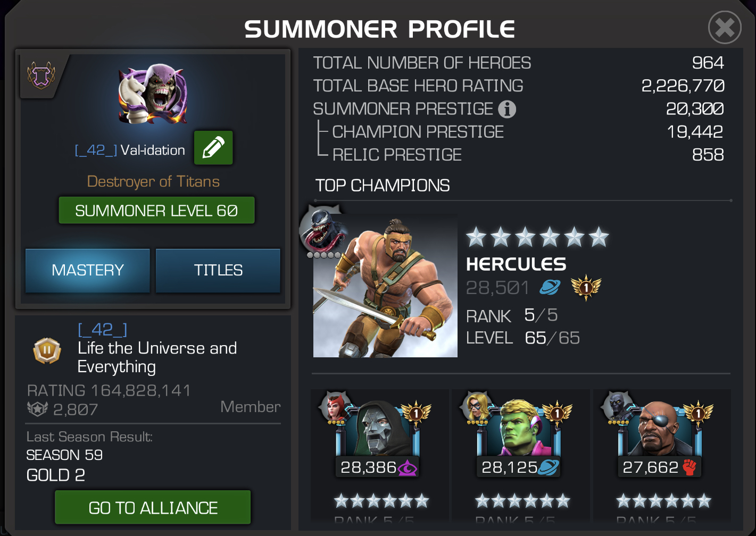This screenshot has height=536, width=756.
Task: Select the Hercules champion portrait
Action: tap(385, 286)
